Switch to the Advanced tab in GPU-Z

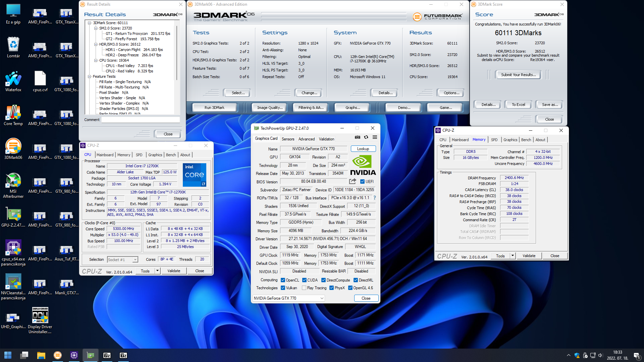click(x=307, y=139)
